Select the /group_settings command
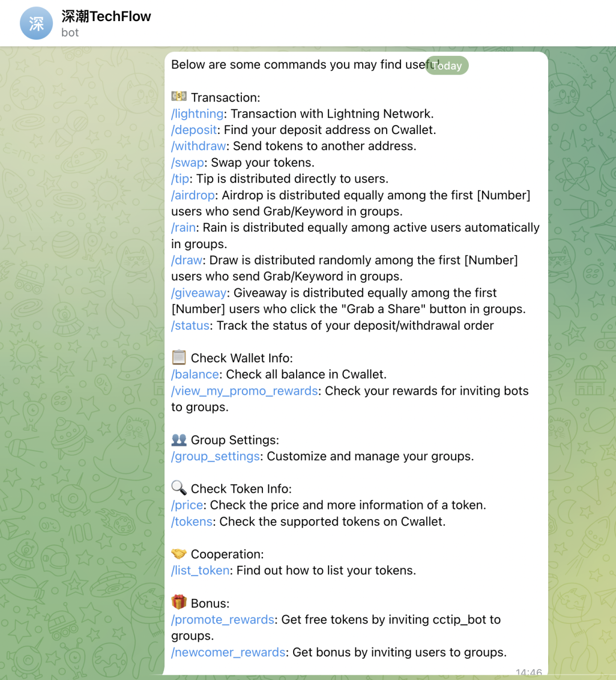 (215, 456)
